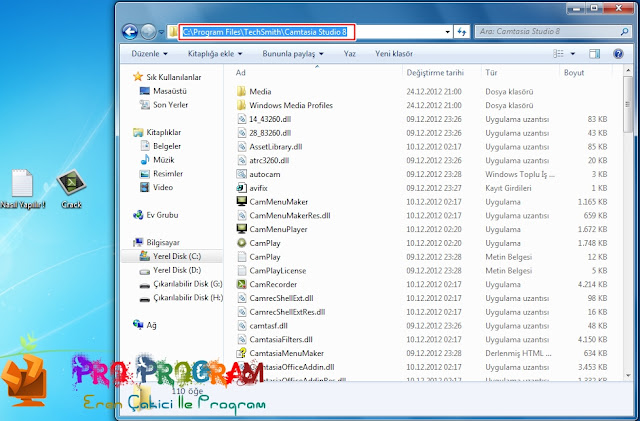Select Ağ network in the sidebar
The width and height of the screenshot is (640, 421).
tap(151, 325)
